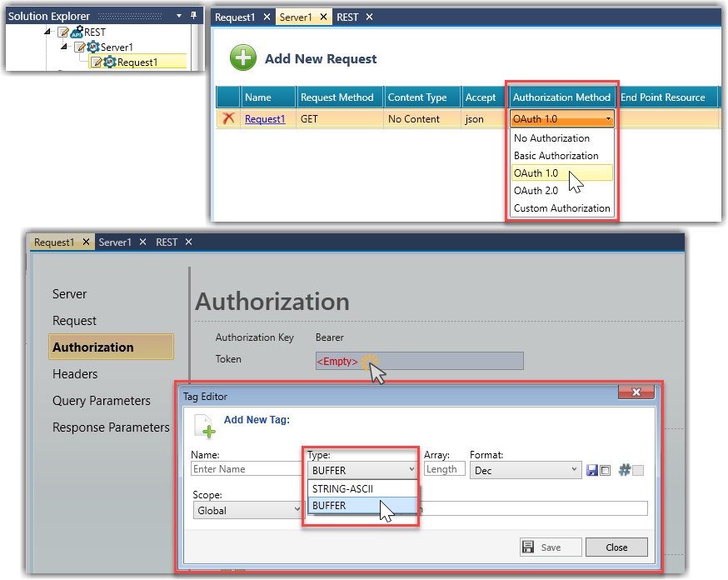Open the Request1 link in the Name column
Screen dimensions: 728x580
point(264,119)
